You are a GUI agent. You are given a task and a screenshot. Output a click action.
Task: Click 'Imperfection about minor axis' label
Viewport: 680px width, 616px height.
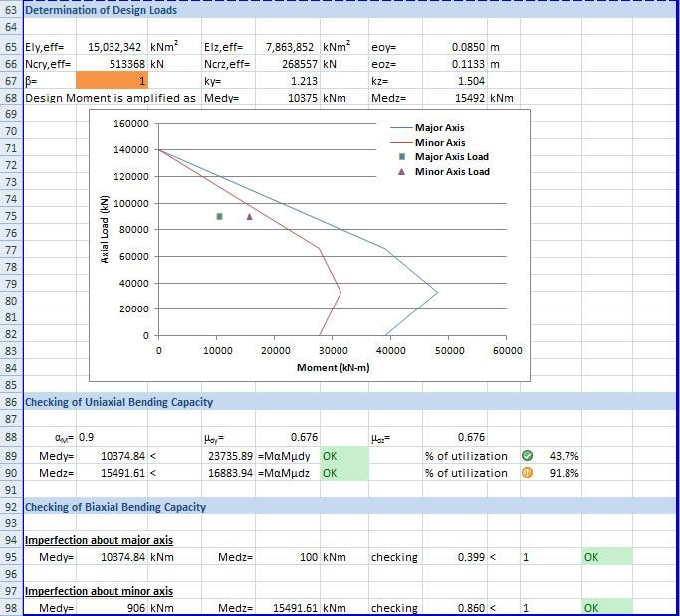[99, 591]
